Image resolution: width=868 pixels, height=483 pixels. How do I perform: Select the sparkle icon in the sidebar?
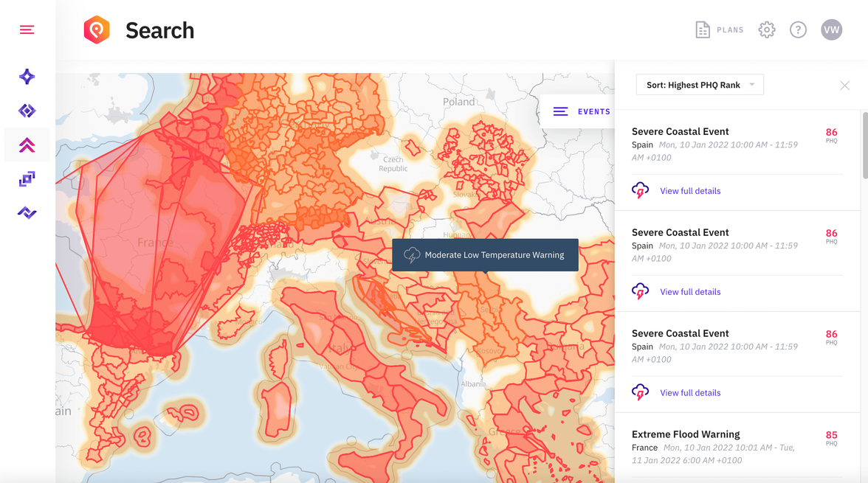pyautogui.click(x=27, y=76)
